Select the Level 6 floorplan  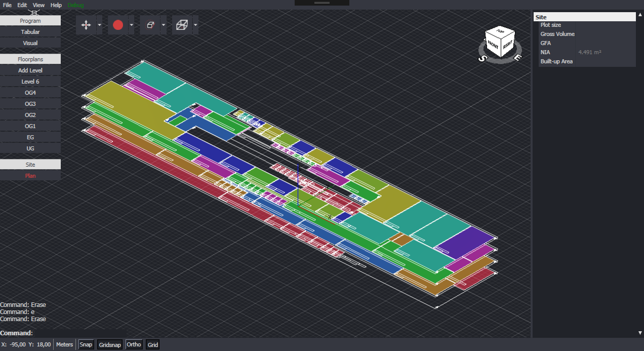tap(30, 82)
